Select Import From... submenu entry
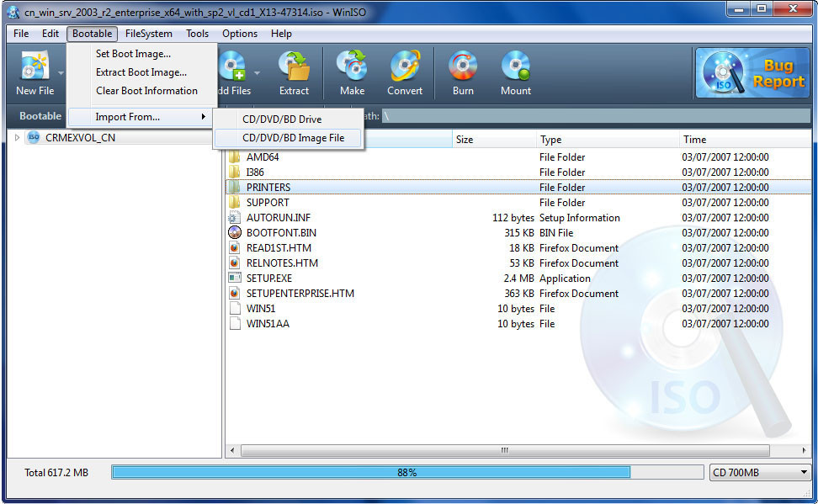The image size is (818, 504). 140,117
